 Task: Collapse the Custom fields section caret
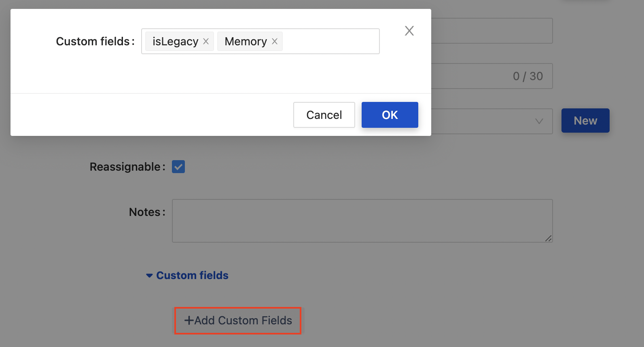point(149,276)
